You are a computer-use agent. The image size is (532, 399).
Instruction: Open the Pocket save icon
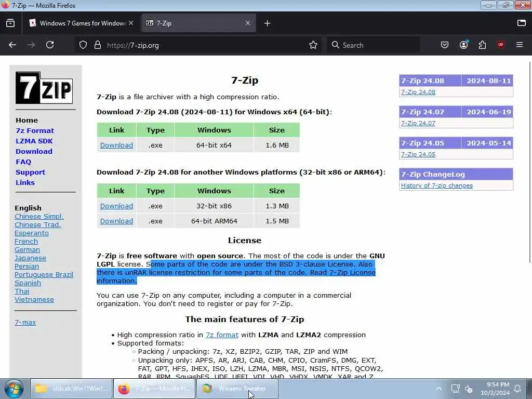pos(445,45)
